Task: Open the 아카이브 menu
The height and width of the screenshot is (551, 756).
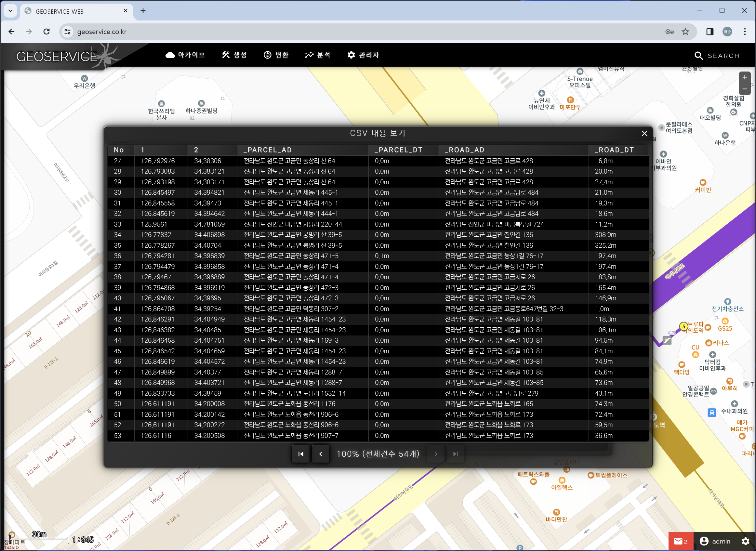Action: coord(185,55)
